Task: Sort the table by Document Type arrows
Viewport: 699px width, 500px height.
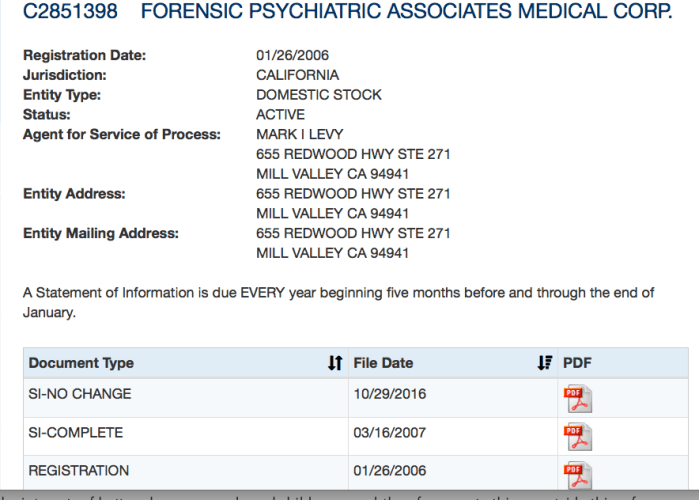Action: [x=335, y=363]
